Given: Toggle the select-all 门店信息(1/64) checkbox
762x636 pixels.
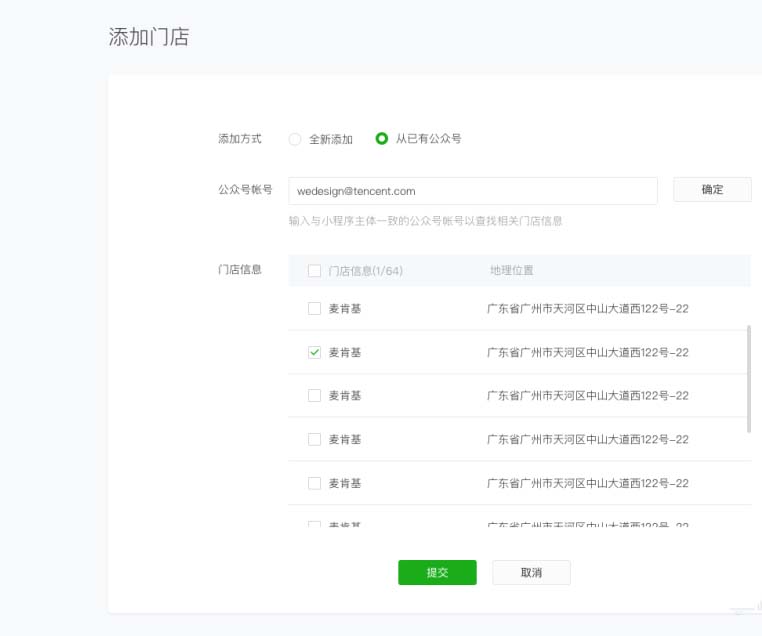Looking at the screenshot, I should [x=314, y=271].
